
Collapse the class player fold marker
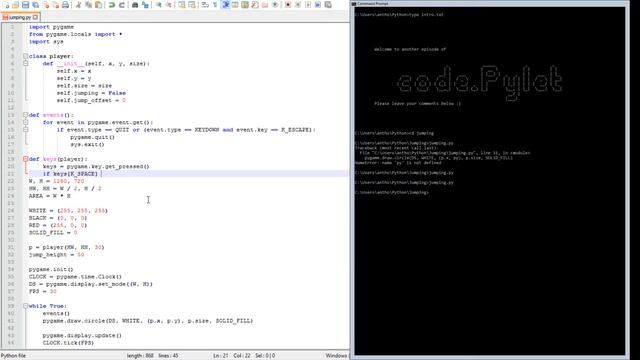[25, 56]
